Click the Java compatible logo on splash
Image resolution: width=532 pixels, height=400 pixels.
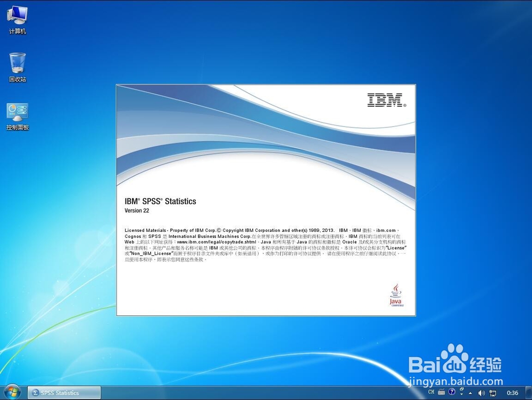396,295
